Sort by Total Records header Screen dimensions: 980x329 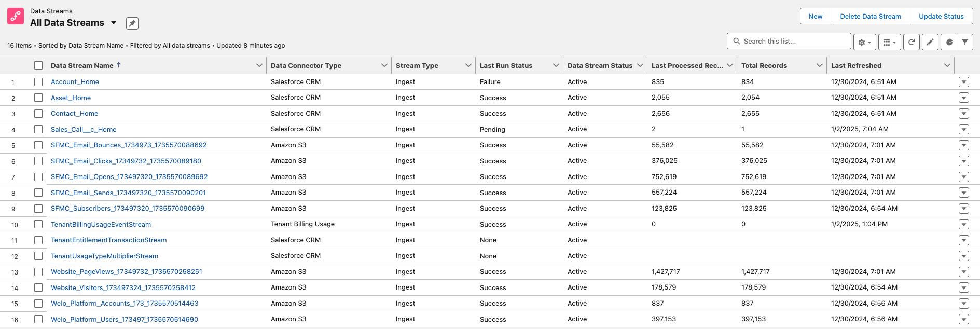[764, 65]
